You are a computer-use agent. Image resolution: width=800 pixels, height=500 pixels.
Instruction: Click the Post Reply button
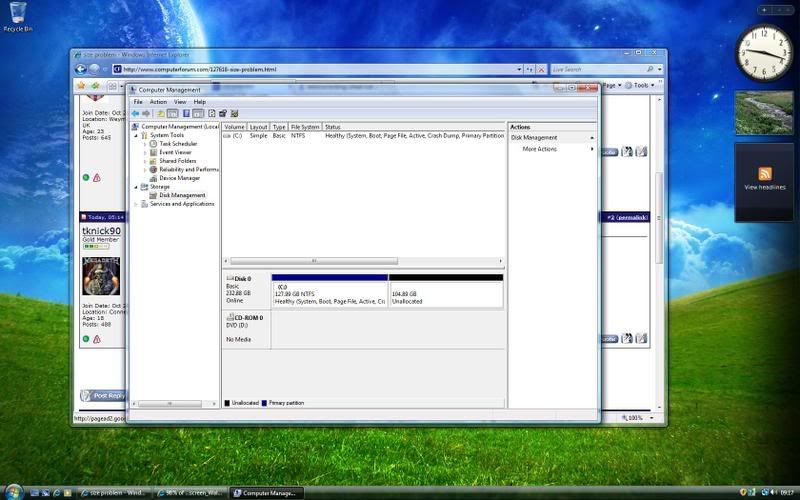(103, 396)
